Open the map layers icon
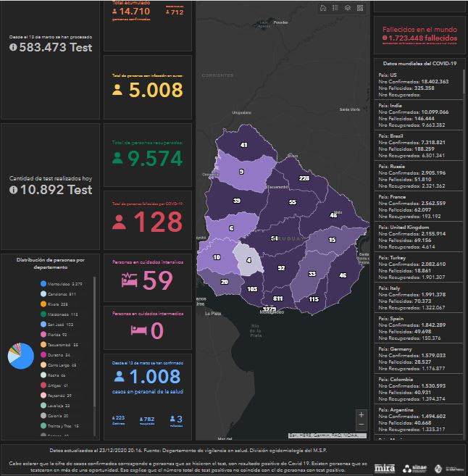Screen dimensions: 468x476 click(348, 8)
